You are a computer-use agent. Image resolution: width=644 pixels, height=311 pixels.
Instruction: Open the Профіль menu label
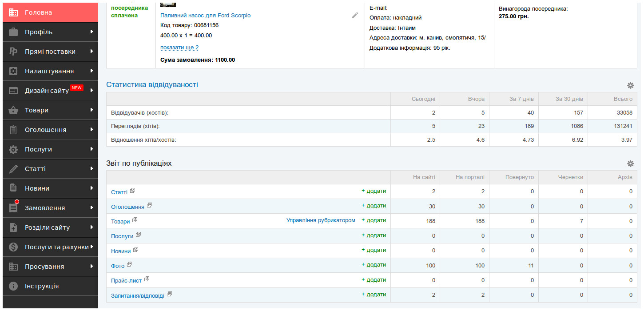39,32
